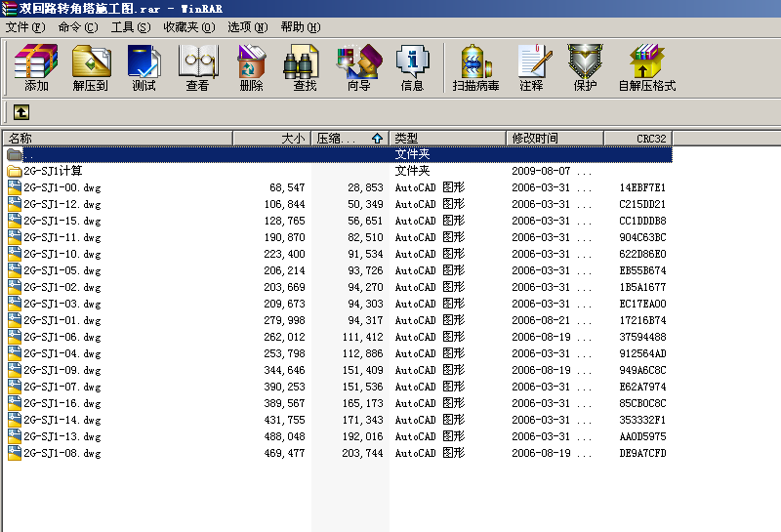Open the 选项(N) menu

click(248, 27)
